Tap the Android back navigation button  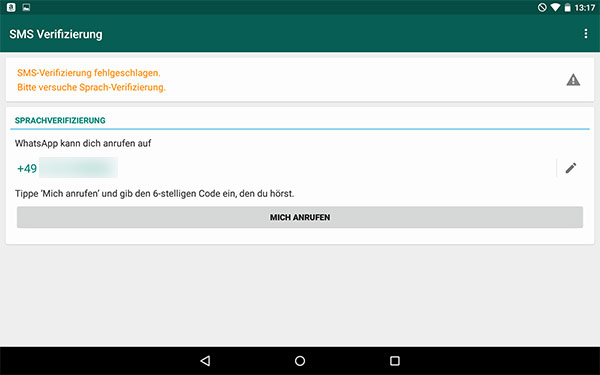[205, 360]
